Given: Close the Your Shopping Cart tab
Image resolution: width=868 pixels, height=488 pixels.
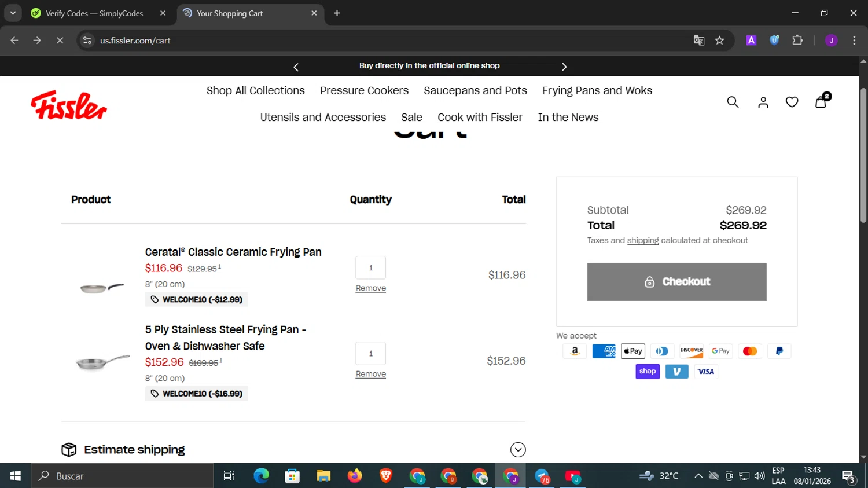Looking at the screenshot, I should pyautogui.click(x=314, y=13).
